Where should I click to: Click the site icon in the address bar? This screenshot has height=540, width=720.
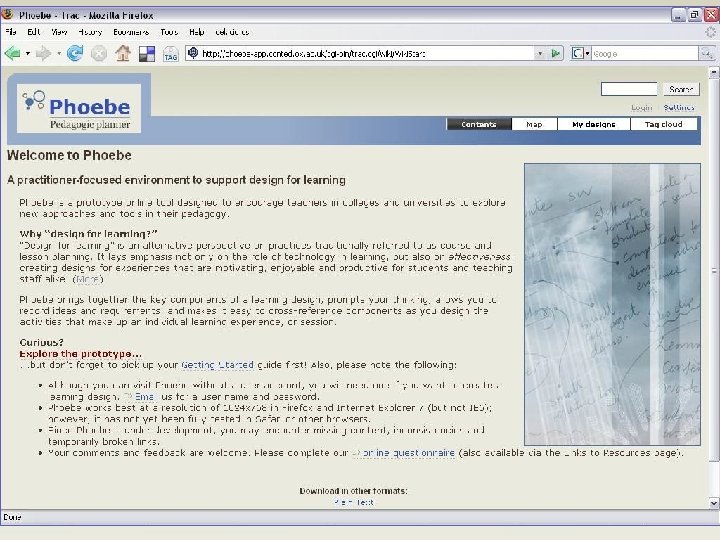(x=193, y=53)
